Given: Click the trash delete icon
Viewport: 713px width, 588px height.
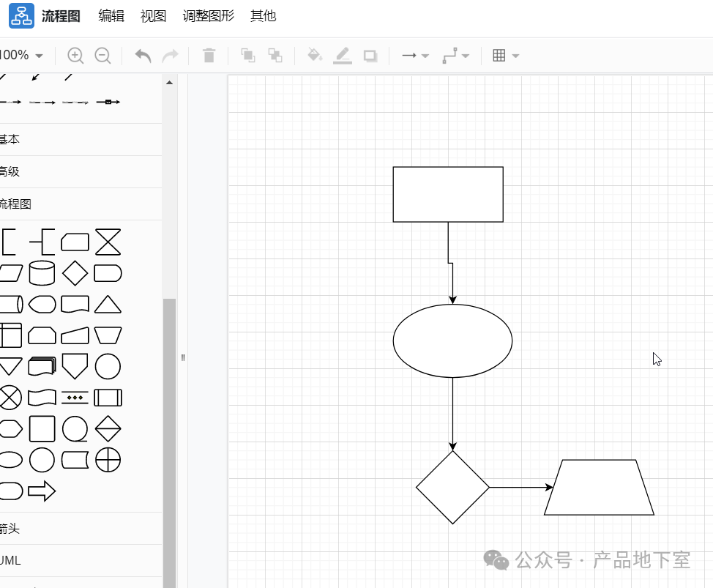Looking at the screenshot, I should tap(209, 56).
